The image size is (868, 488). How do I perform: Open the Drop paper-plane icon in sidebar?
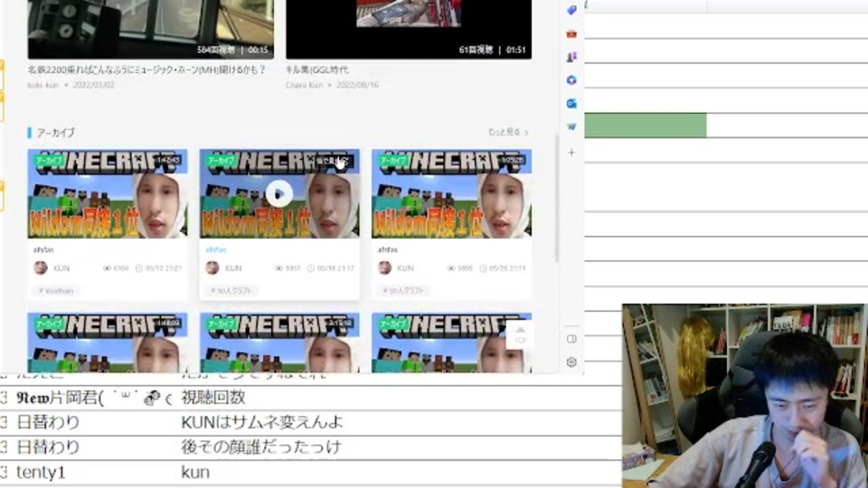pos(571,127)
